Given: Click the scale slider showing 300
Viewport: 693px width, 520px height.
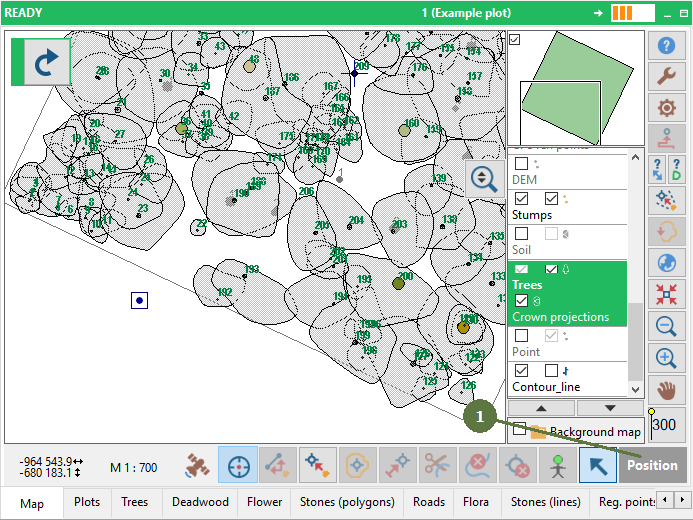Looking at the screenshot, I should pos(668,425).
